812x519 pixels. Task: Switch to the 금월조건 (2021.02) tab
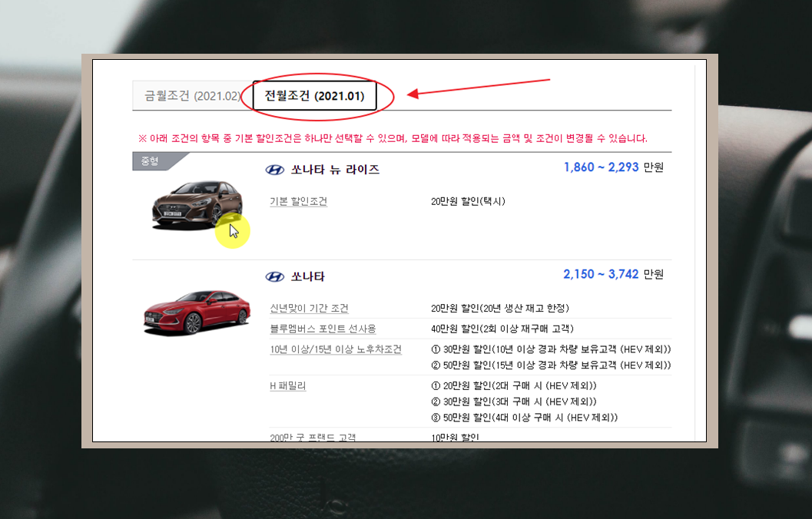point(193,96)
